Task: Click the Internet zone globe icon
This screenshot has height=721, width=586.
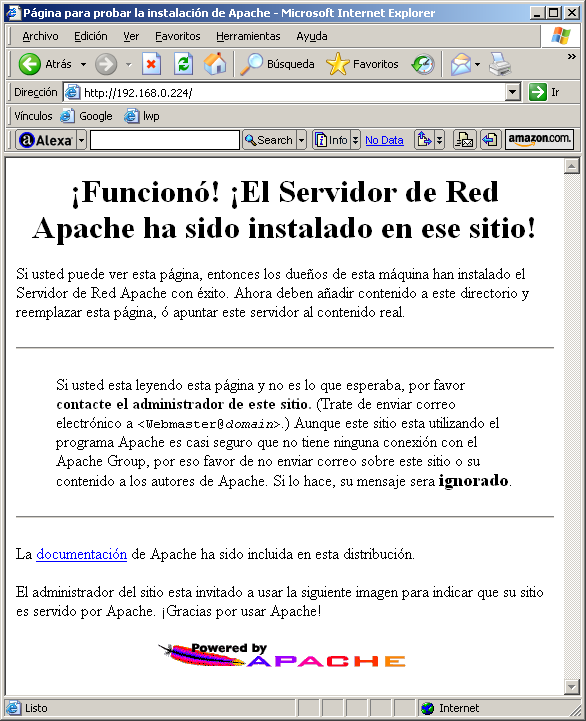Action: click(427, 708)
